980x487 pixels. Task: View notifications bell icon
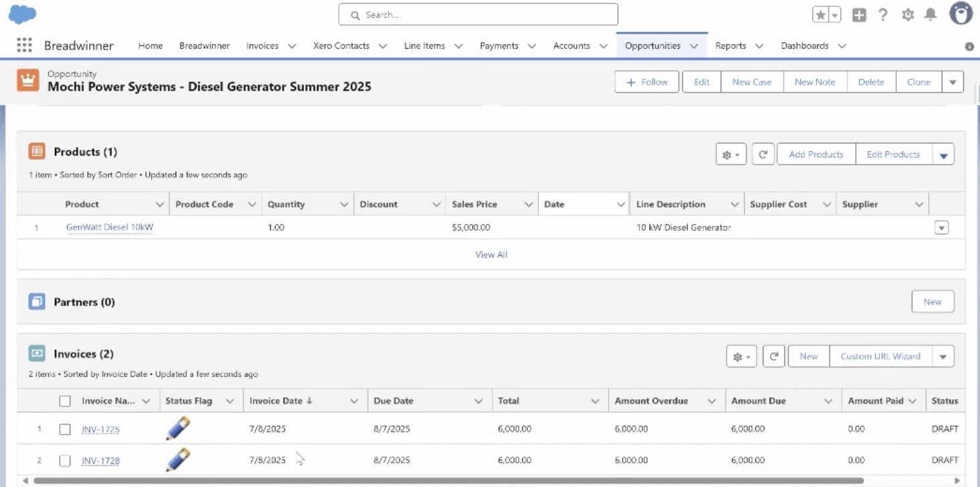tap(930, 15)
